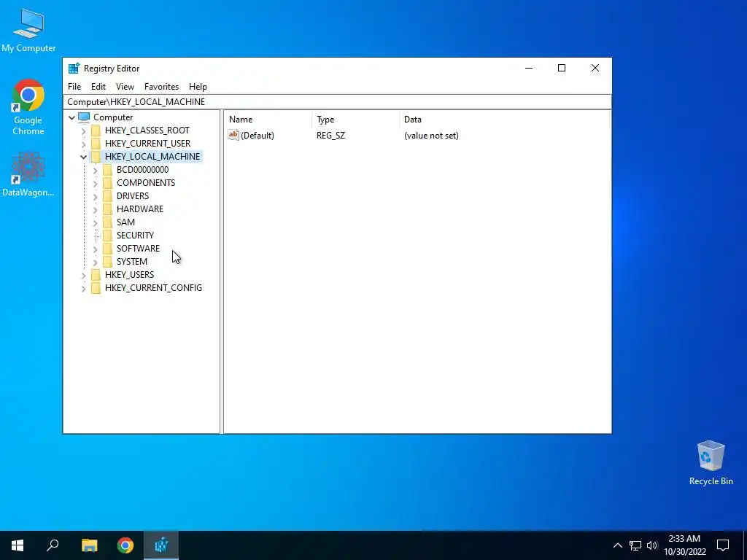Image resolution: width=747 pixels, height=560 pixels.
Task: Click the Type column header
Action: [x=356, y=120]
